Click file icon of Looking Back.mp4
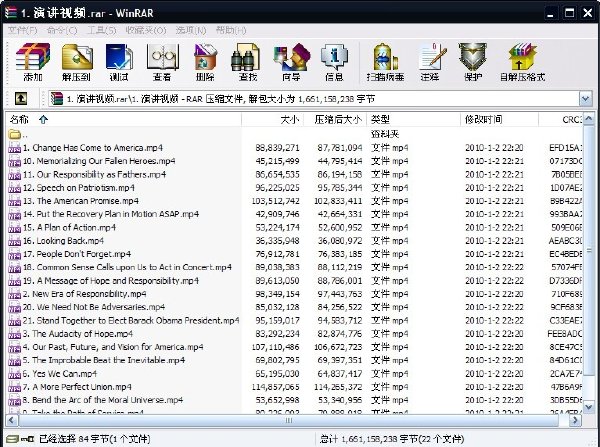Image resolution: width=600 pixels, height=447 pixels. coord(15,241)
